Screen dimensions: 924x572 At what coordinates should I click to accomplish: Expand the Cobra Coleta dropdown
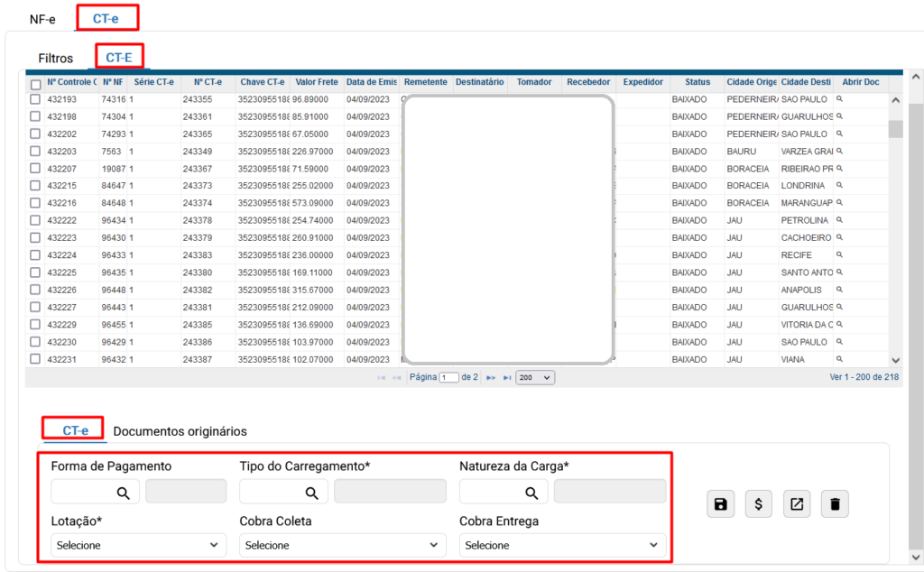343,545
